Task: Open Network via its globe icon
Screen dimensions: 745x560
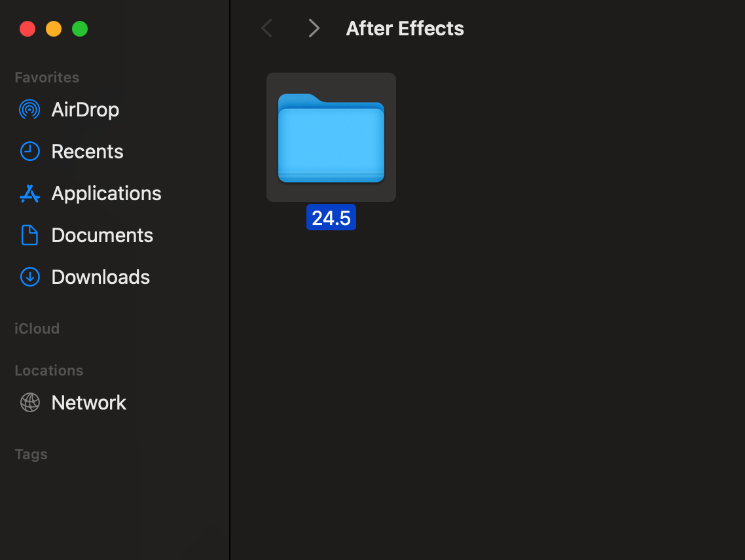Action: pyautogui.click(x=30, y=402)
